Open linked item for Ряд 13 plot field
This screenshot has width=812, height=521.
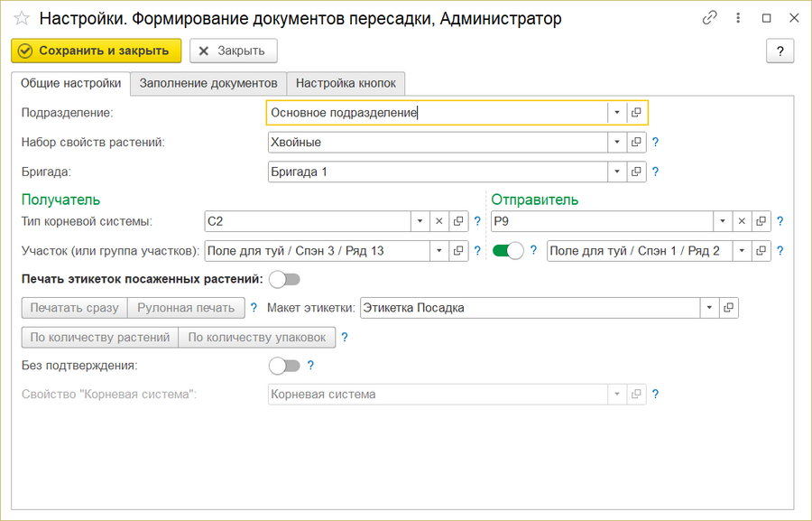pyautogui.click(x=458, y=251)
